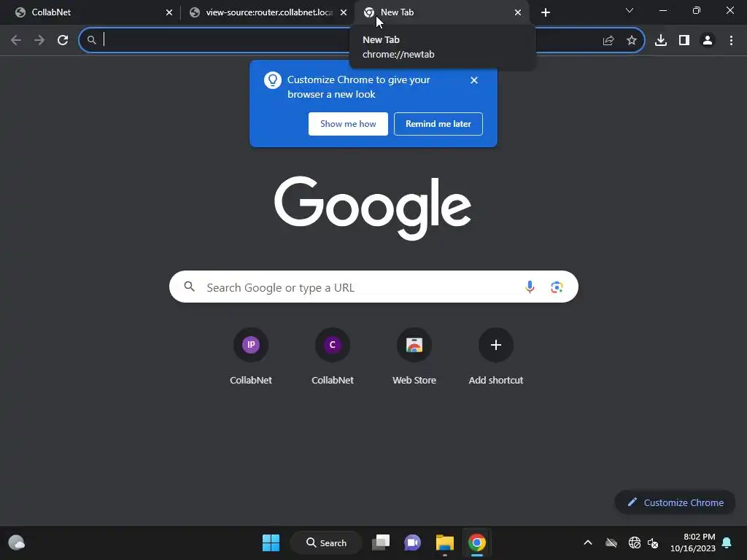Expand the system tray hidden icons
Image resolution: width=747 pixels, height=560 pixels.
(588, 542)
